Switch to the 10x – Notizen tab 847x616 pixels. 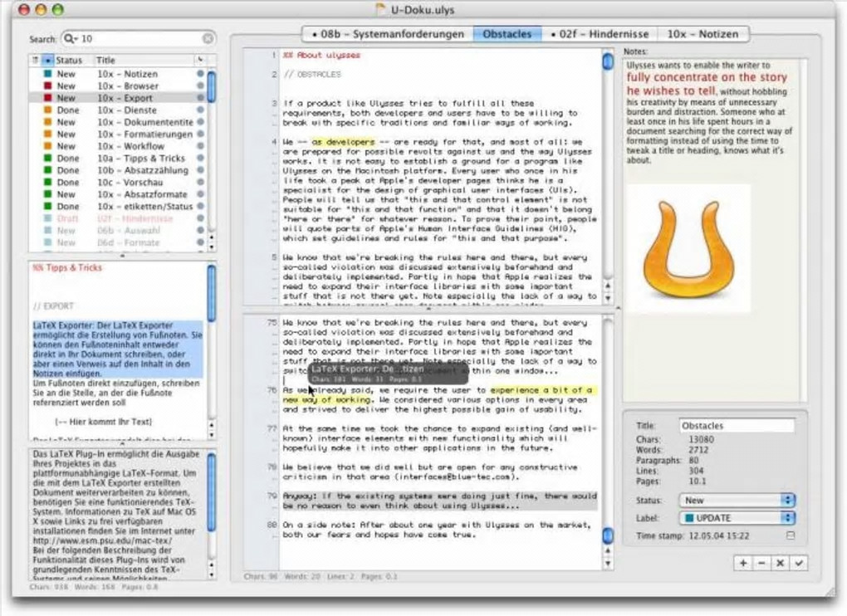(x=703, y=34)
